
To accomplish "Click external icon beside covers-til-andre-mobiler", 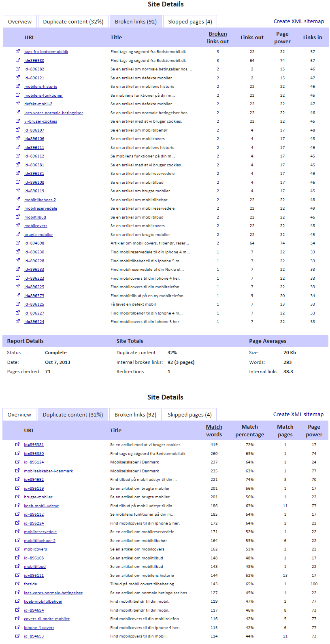I will pos(17,618).
